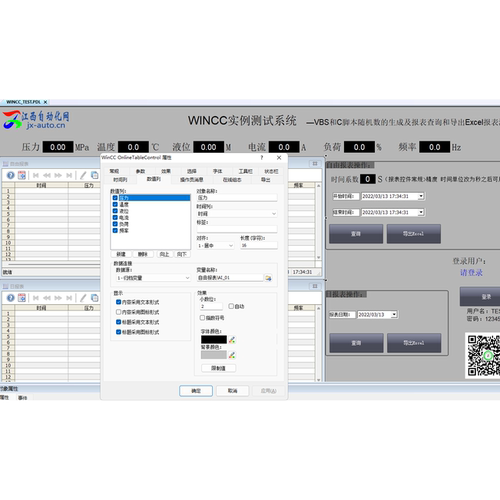500x500 pixels.
Task: Close the WINCC_TEST.PDL document tab
Action: pos(45,102)
